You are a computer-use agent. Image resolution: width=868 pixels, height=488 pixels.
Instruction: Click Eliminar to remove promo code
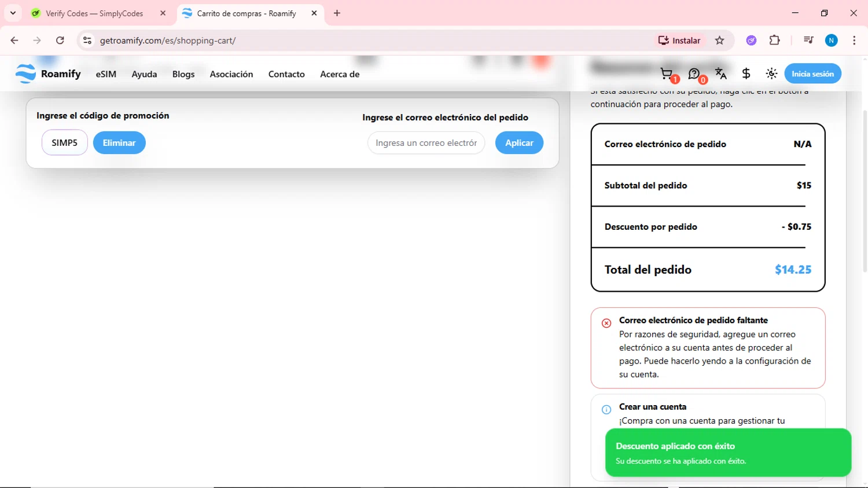pos(119,142)
